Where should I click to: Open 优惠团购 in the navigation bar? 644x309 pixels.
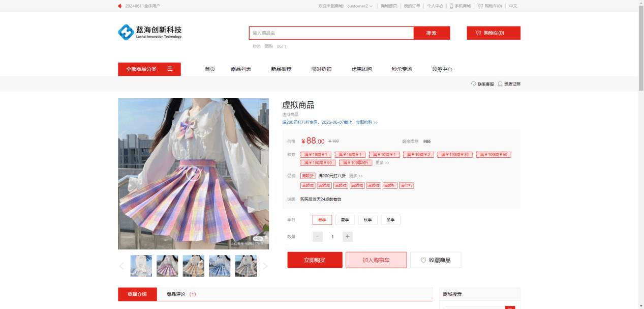361,69
